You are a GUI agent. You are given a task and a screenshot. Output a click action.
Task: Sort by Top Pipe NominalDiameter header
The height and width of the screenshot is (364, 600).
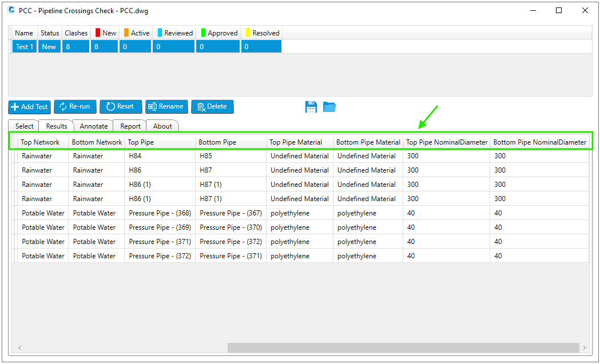point(447,142)
